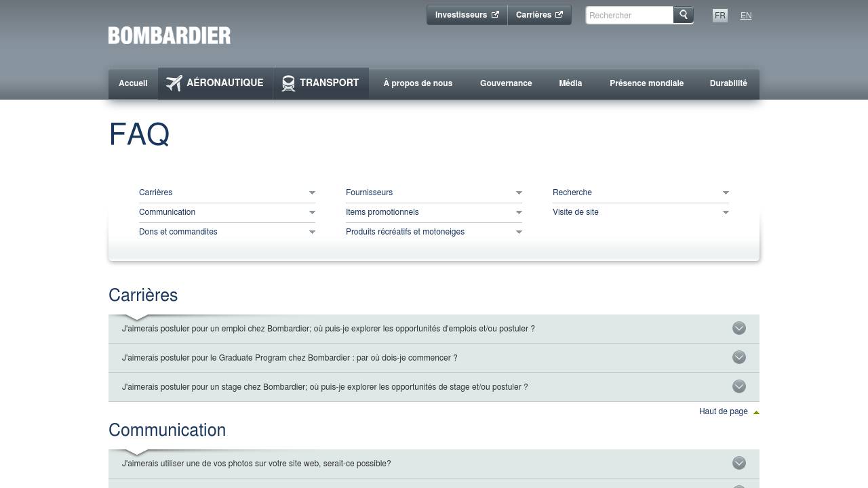
Task: Open the Média menu
Action: click(570, 83)
